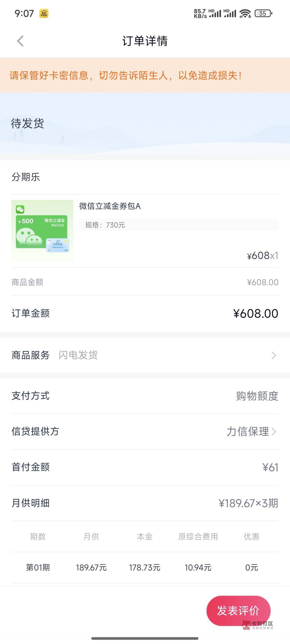Tap the yellow notification app icon
Image resolution: width=290 pixels, height=644 pixels.
[44, 13]
